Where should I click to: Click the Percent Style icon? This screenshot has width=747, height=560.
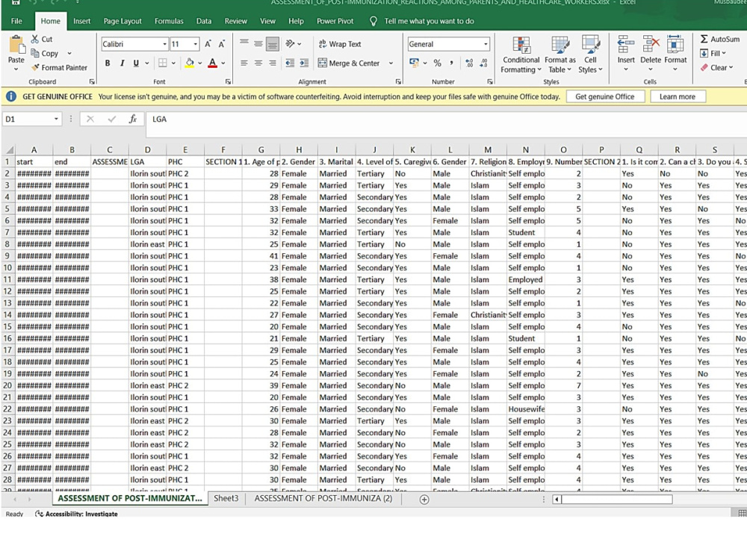[437, 63]
